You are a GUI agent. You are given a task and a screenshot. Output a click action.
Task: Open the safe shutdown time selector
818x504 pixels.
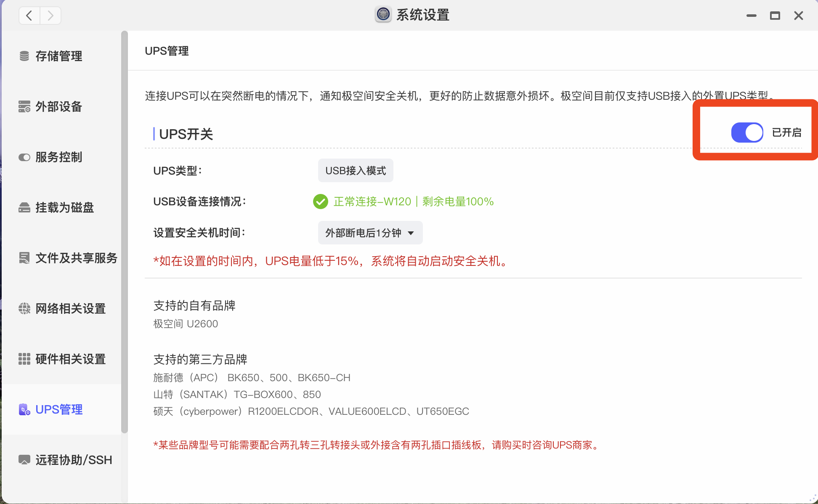369,233
